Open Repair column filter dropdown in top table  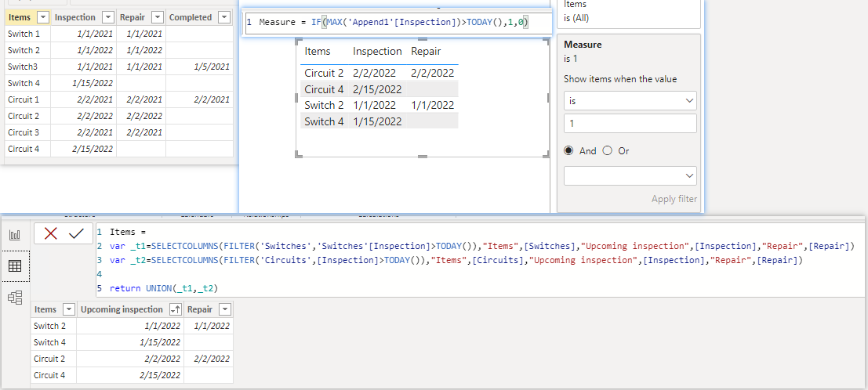(x=158, y=18)
